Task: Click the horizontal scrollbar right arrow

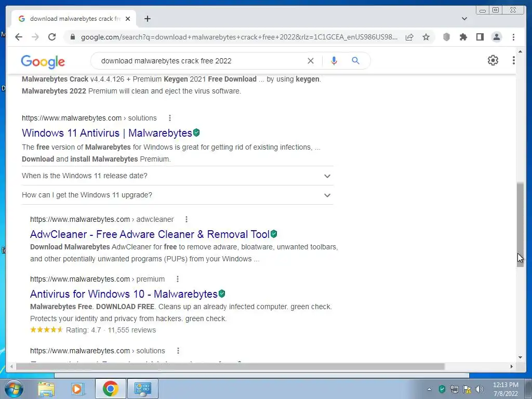Action: tap(512, 366)
